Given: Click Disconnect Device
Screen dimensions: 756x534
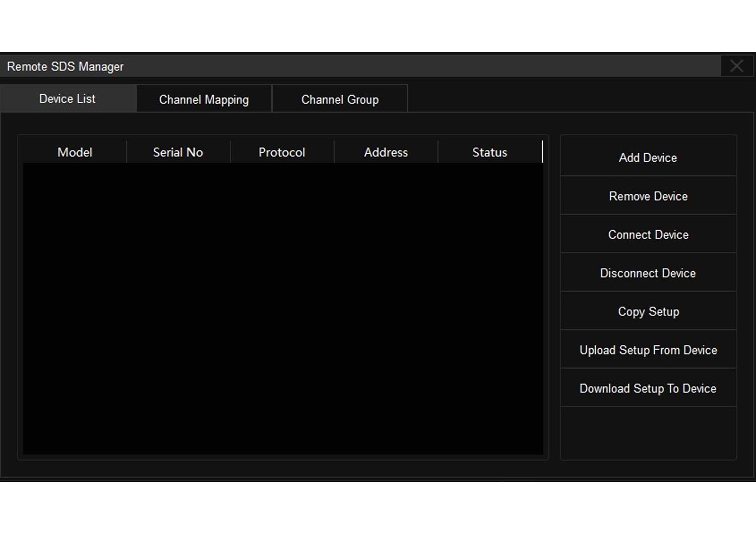Looking at the screenshot, I should (x=648, y=273).
